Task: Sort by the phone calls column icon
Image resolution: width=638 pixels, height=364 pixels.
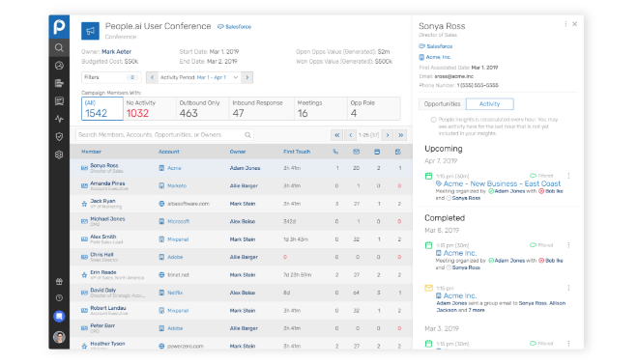Action: pos(335,152)
